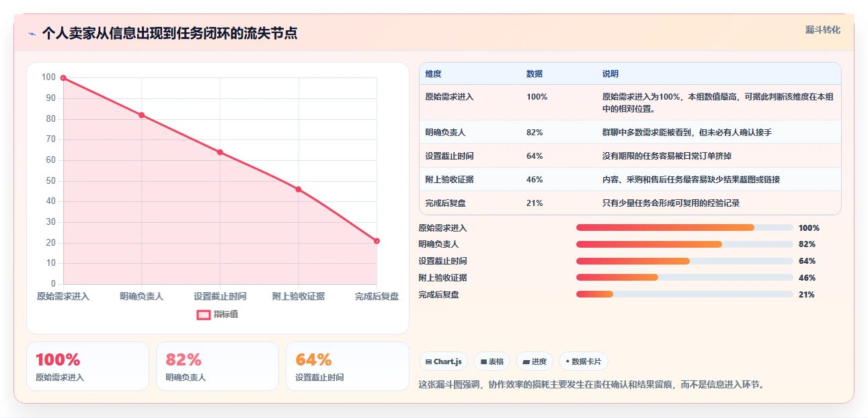Click the 21% value beside the progress bar
The image size is (868, 418).
pyautogui.click(x=807, y=295)
